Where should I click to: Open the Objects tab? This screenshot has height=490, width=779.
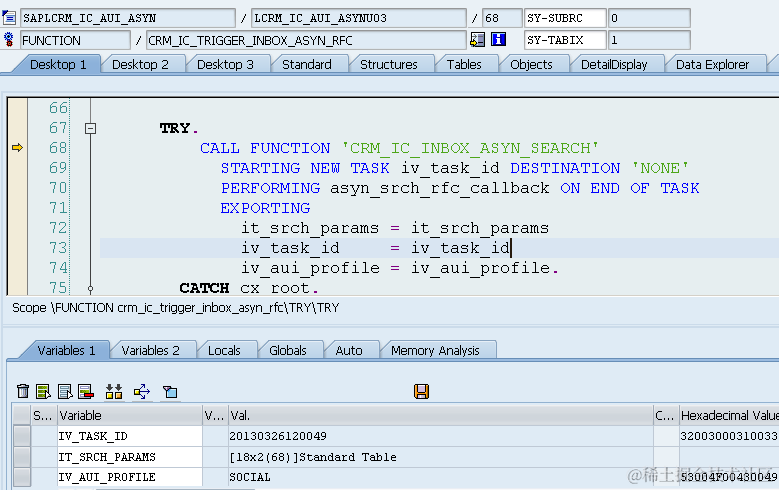tap(531, 65)
